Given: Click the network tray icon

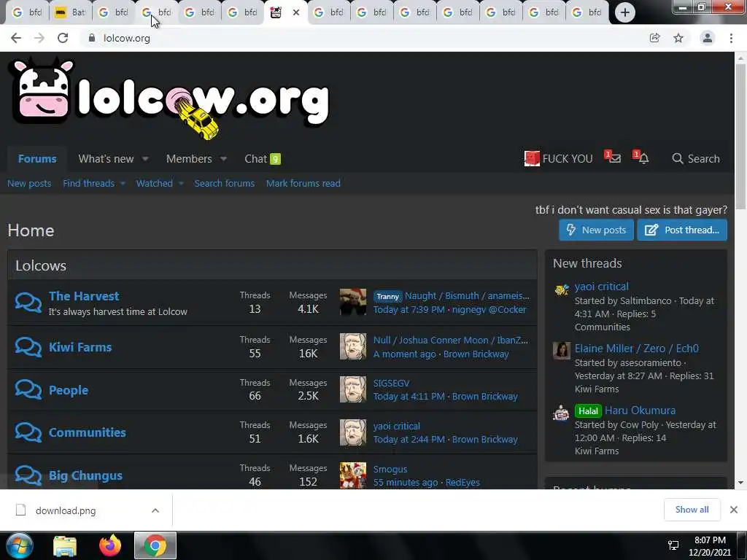Looking at the screenshot, I should point(673,545).
